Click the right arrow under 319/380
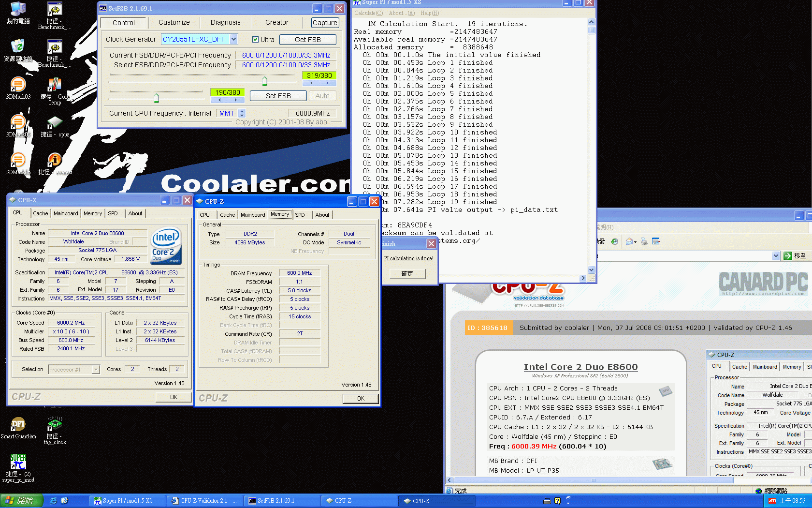The height and width of the screenshot is (508, 812). pyautogui.click(x=327, y=83)
